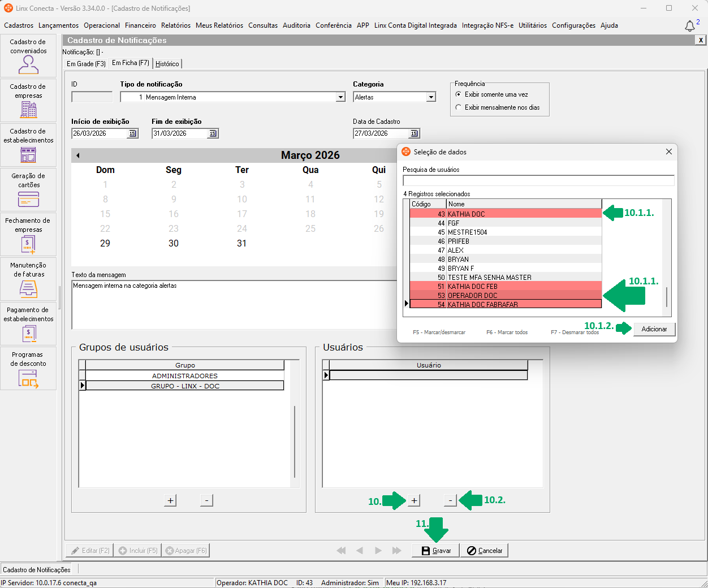708x588 pixels.
Task: Click plus button under Usuários
Action: pyautogui.click(x=415, y=500)
